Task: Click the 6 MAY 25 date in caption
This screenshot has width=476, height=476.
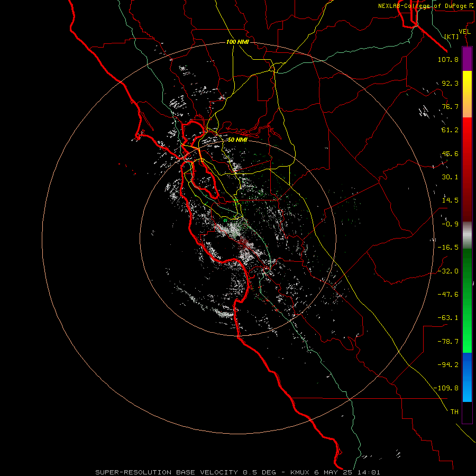Action: point(333,472)
